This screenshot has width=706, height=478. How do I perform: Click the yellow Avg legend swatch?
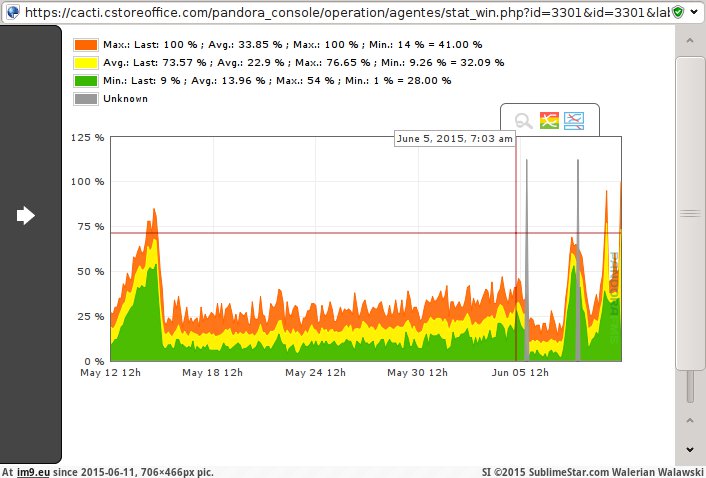(86, 63)
